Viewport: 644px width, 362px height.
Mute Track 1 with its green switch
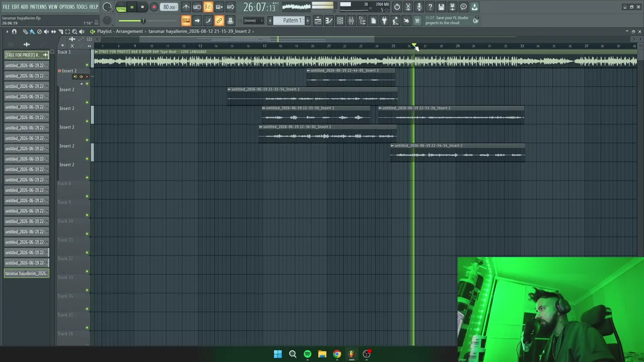pos(87,65)
